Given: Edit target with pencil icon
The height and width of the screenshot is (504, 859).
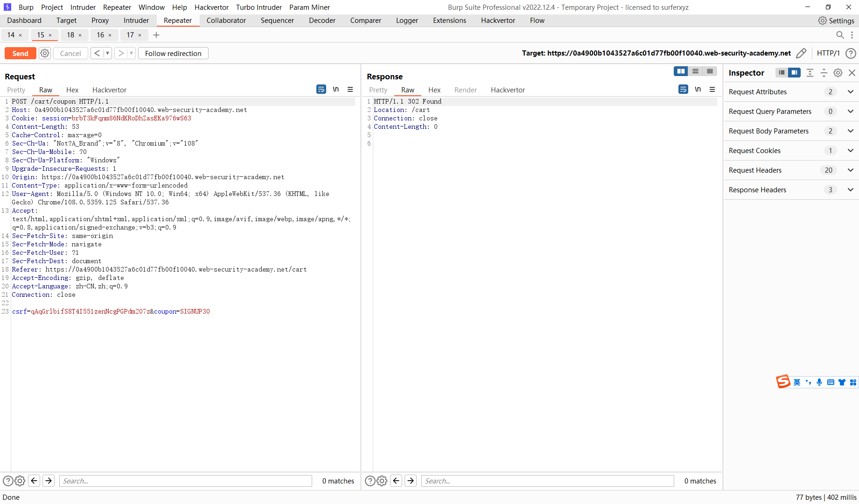Looking at the screenshot, I should click(x=801, y=53).
